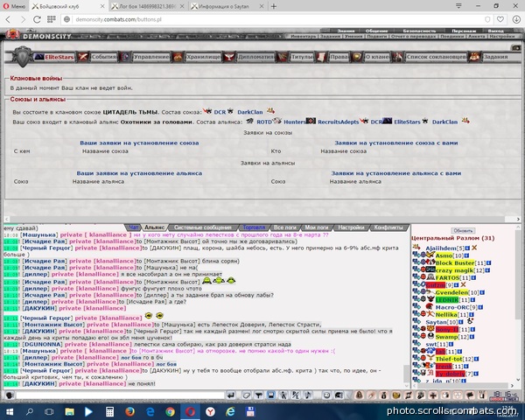This screenshot has width=525, height=420.
Task: Click the clan shield emblem icon
Action: coord(23,57)
